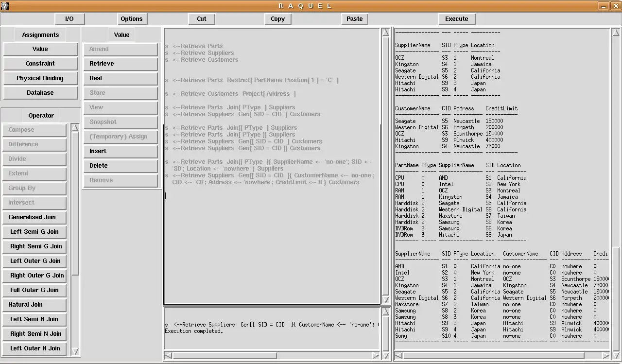Choose the Database assignment
The height and width of the screenshot is (364, 622).
point(40,93)
